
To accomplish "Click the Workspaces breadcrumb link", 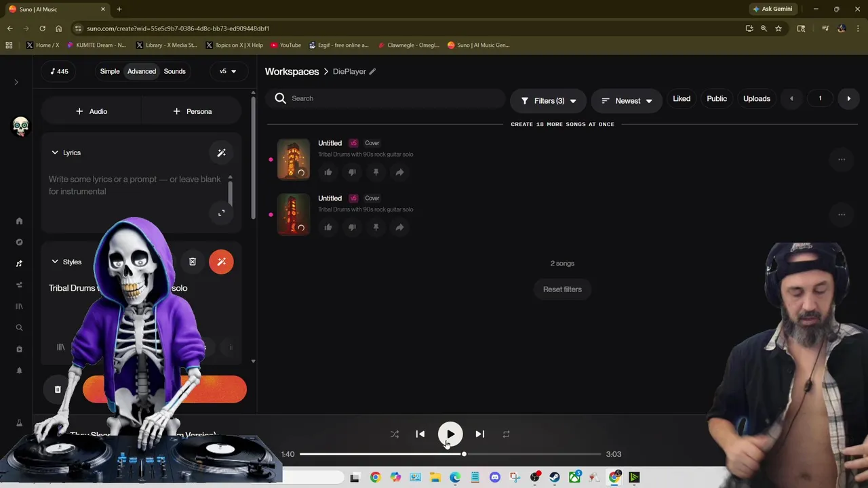I will pyautogui.click(x=292, y=71).
